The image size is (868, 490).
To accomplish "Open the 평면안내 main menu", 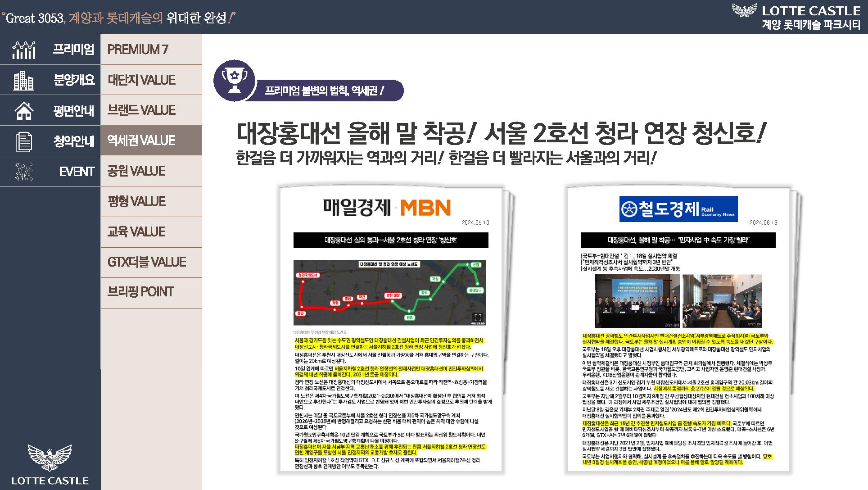I will coord(50,111).
